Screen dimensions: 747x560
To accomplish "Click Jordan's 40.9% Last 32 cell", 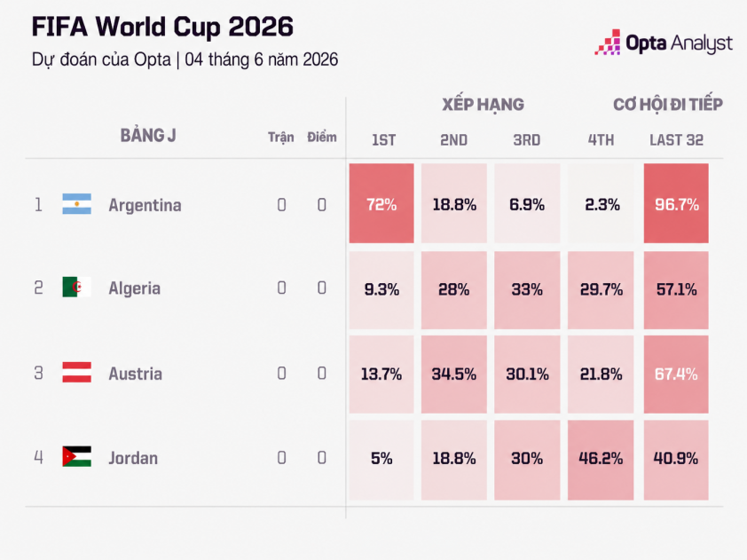I will [676, 460].
